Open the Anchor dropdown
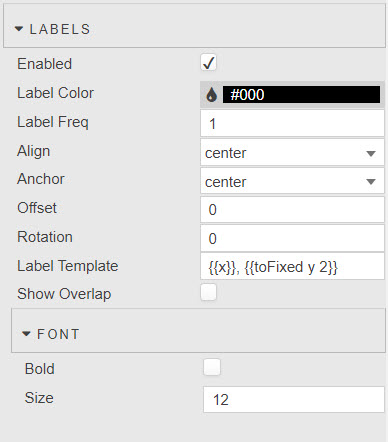388x442 pixels. pyautogui.click(x=292, y=181)
